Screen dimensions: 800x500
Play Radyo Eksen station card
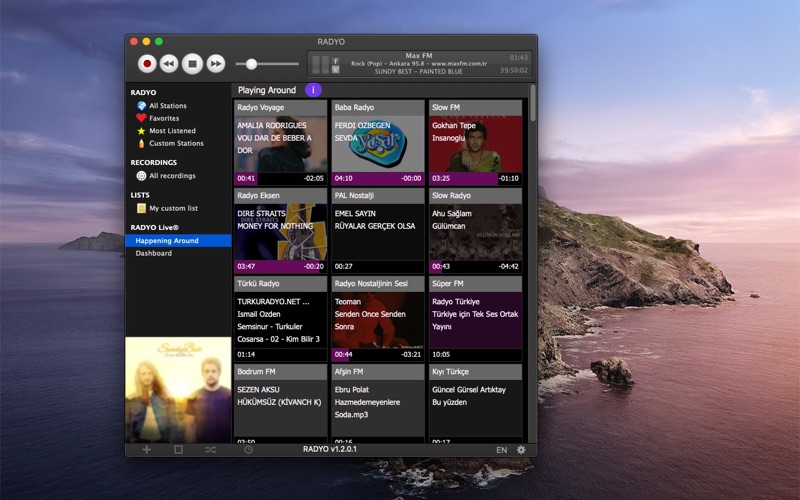281,231
